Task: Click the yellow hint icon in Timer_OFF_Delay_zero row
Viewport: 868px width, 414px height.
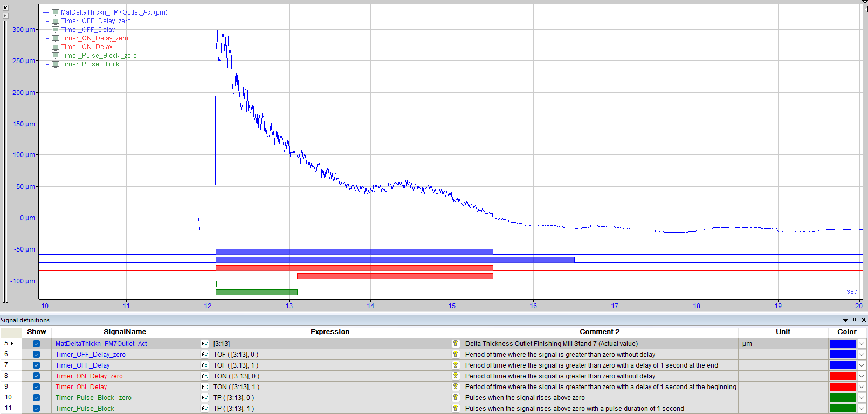Action: (456, 354)
